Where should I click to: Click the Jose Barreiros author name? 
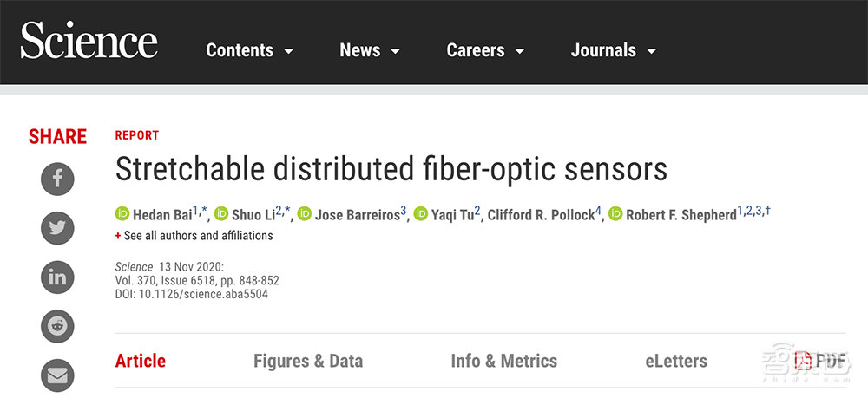tap(356, 215)
